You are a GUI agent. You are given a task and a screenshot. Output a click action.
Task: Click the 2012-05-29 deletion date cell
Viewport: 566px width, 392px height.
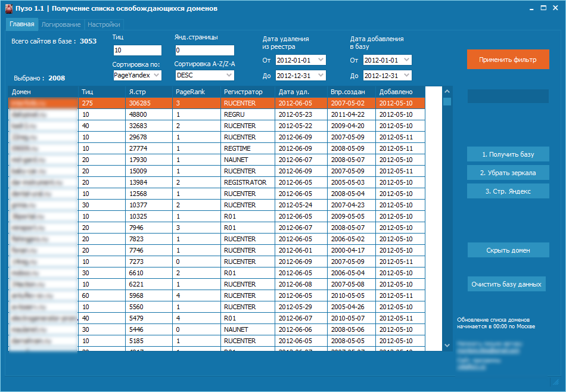301,307
